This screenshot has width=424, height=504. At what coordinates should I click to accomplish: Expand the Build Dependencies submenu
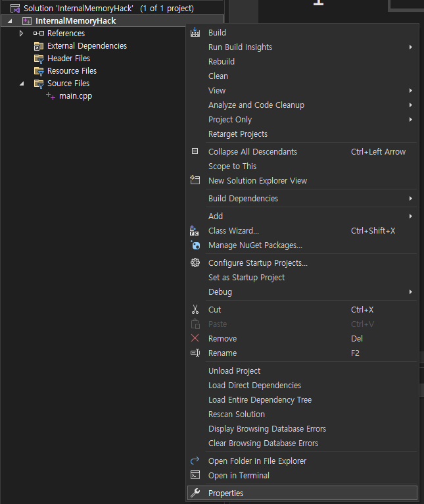[x=243, y=199]
